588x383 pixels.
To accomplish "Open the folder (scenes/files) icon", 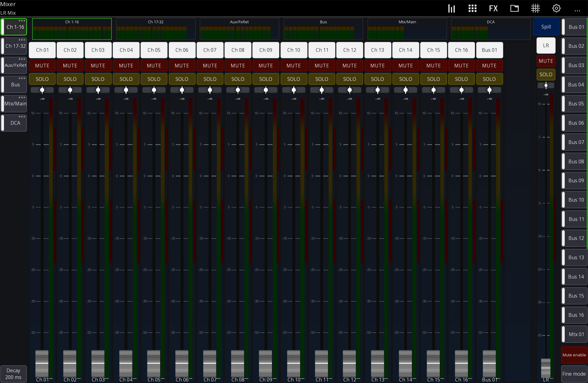I will [x=514, y=8].
